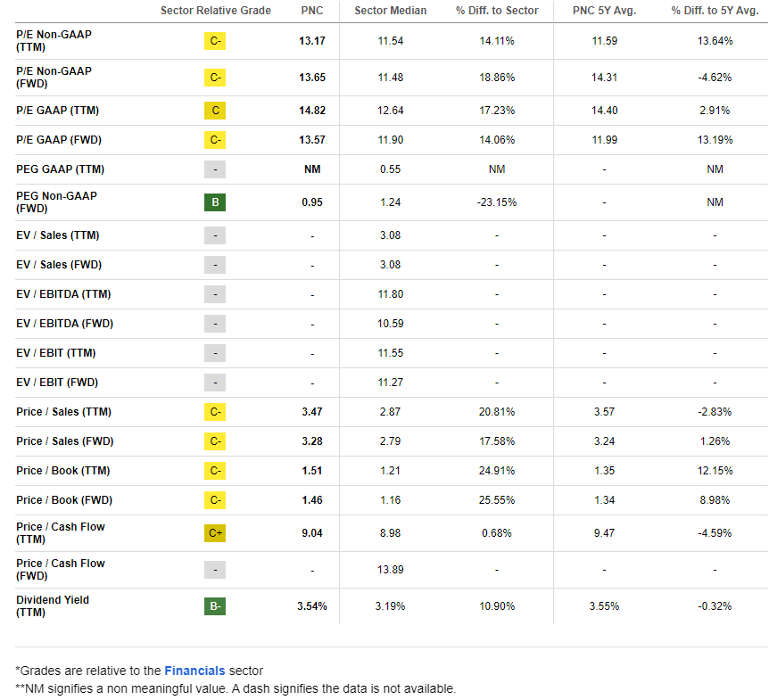This screenshot has height=700, width=769.
Task: Click the gray dash badge for EV / Sales (TTM)
Action: (x=214, y=235)
